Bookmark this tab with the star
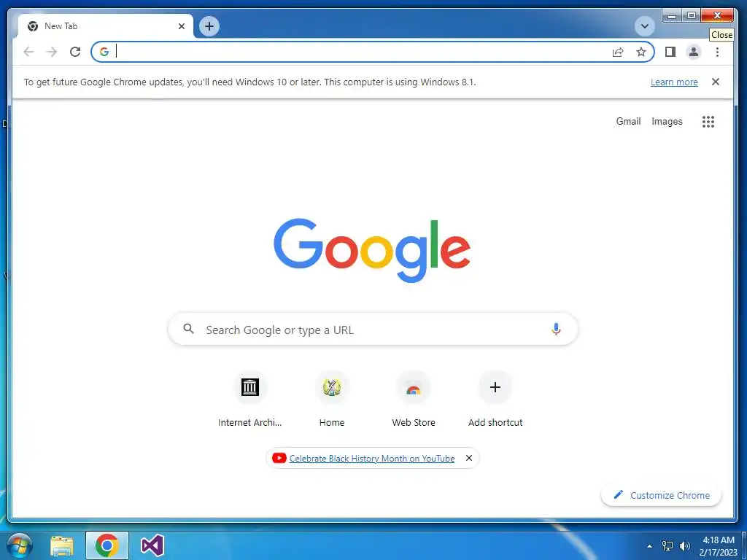This screenshot has height=560, width=747. pyautogui.click(x=641, y=52)
